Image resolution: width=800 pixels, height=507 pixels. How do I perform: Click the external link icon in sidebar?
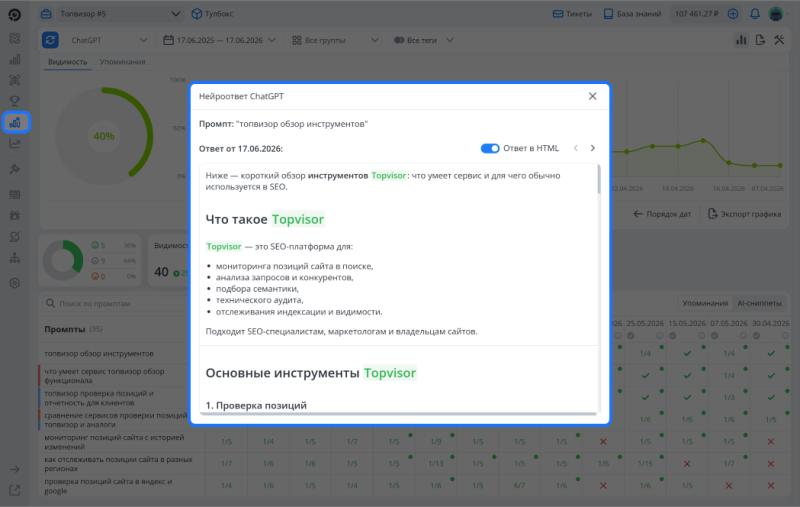click(x=15, y=491)
